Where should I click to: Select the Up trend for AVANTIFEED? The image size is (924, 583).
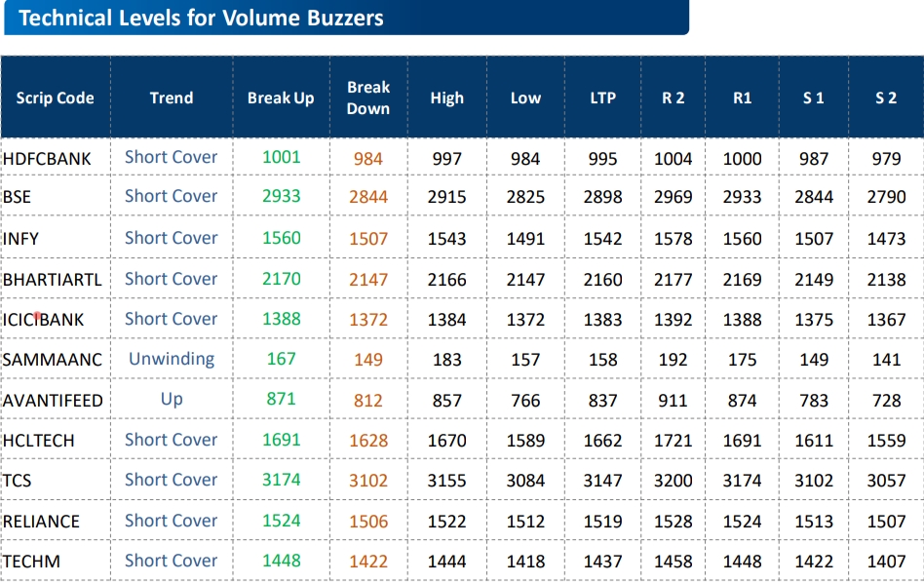[172, 399]
